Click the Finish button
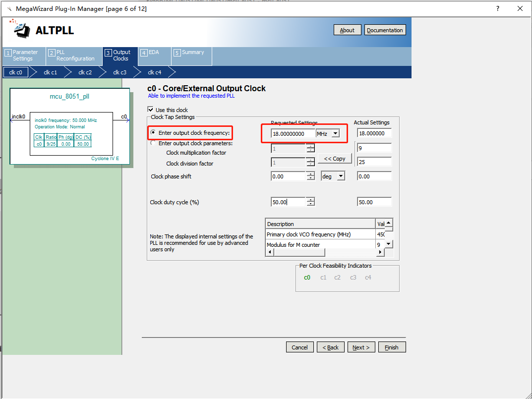 pyautogui.click(x=392, y=347)
